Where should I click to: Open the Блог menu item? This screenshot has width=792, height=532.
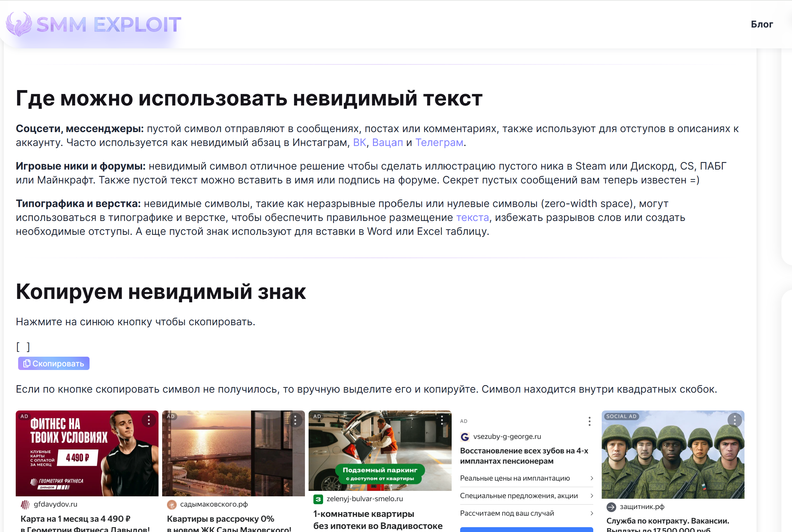[x=761, y=24]
